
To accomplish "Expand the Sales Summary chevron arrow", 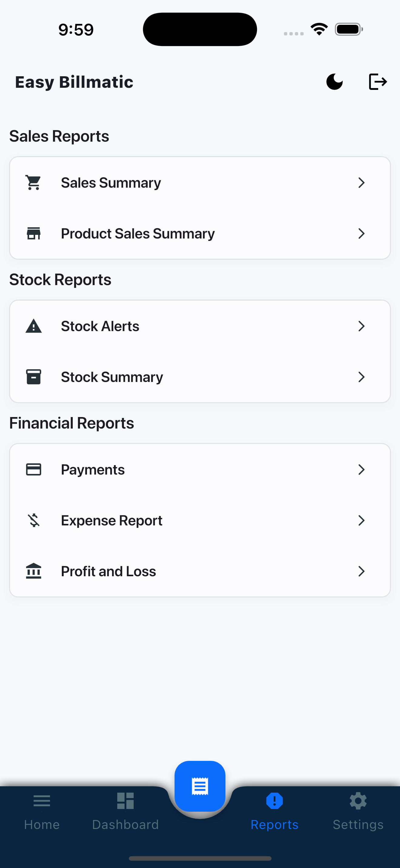I will point(361,182).
